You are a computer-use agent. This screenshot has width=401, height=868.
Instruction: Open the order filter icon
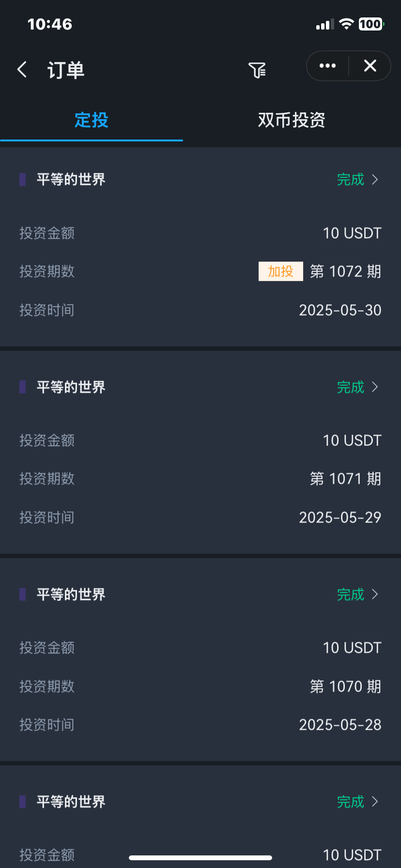[x=257, y=70]
